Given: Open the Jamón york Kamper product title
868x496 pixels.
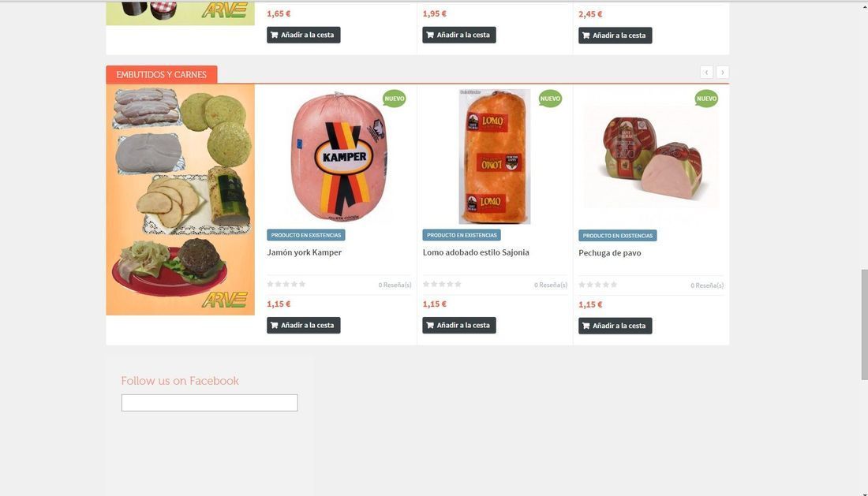Looking at the screenshot, I should pyautogui.click(x=305, y=252).
